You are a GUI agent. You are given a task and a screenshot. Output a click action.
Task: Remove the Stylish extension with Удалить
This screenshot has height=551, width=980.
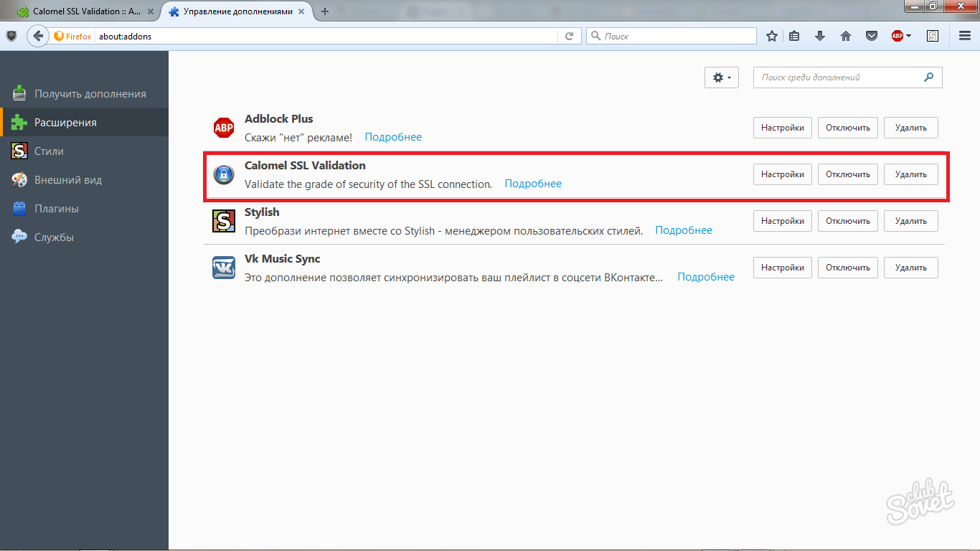[x=910, y=221]
